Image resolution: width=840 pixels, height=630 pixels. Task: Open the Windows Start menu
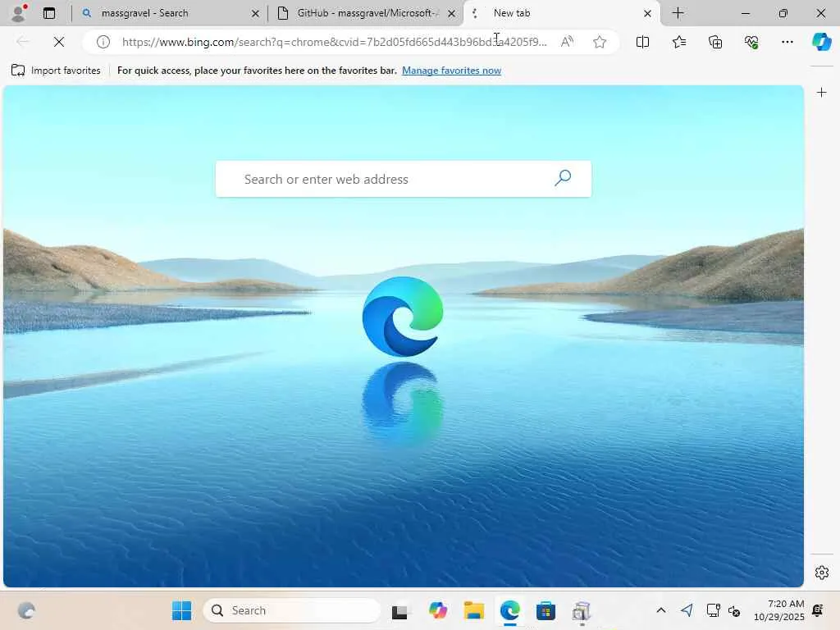pyautogui.click(x=181, y=610)
